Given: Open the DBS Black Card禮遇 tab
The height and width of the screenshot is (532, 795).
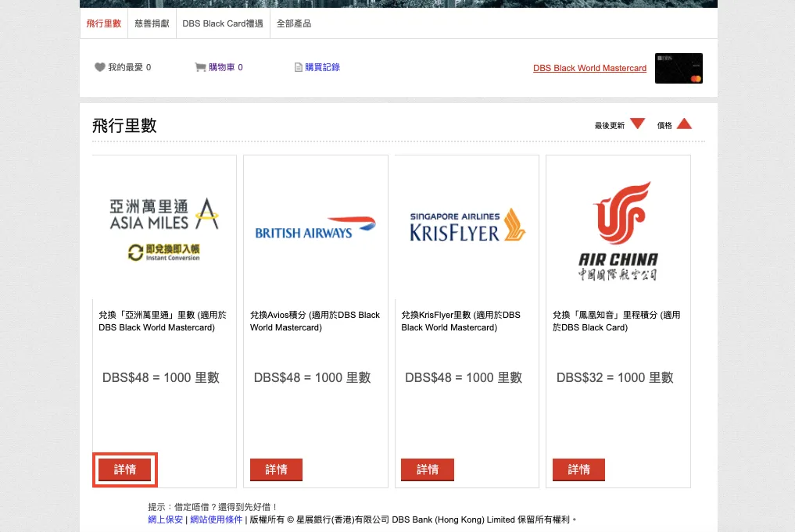Looking at the screenshot, I should 223,23.
